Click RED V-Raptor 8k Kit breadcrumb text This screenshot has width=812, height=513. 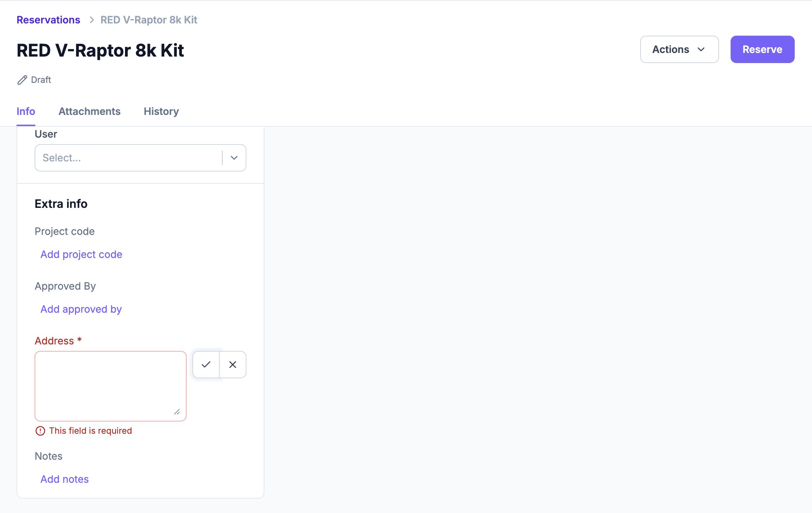tap(149, 20)
